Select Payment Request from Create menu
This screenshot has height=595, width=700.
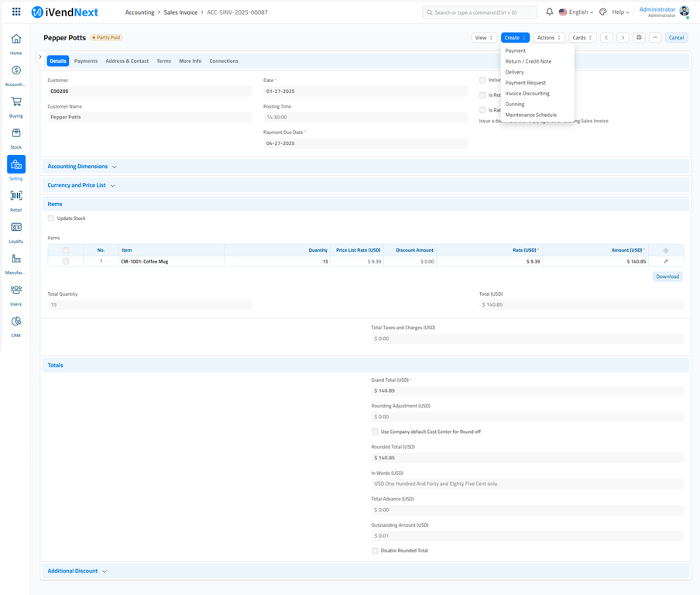pyautogui.click(x=526, y=82)
